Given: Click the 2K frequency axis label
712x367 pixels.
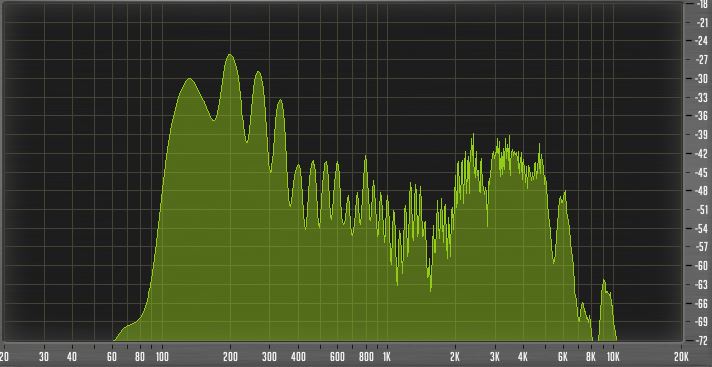Looking at the screenshot, I should 455,356.
